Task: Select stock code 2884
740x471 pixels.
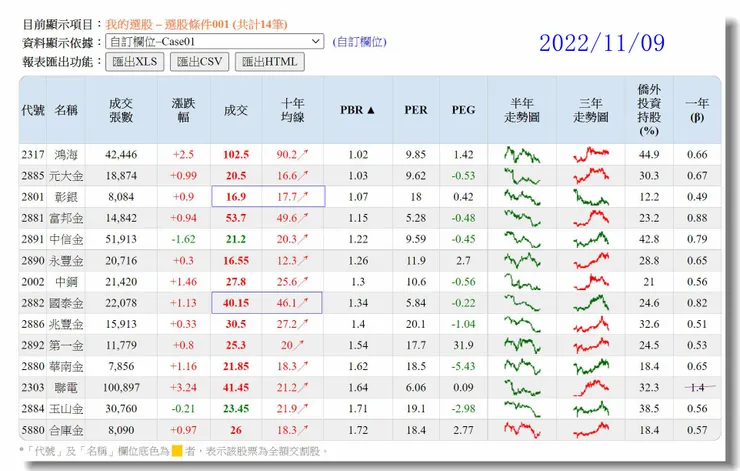Action: click(33, 409)
